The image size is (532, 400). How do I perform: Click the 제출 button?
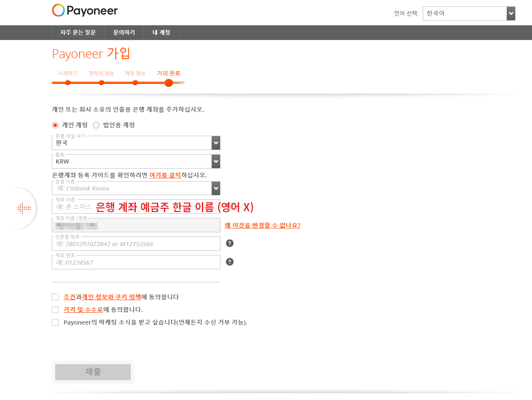(x=93, y=372)
